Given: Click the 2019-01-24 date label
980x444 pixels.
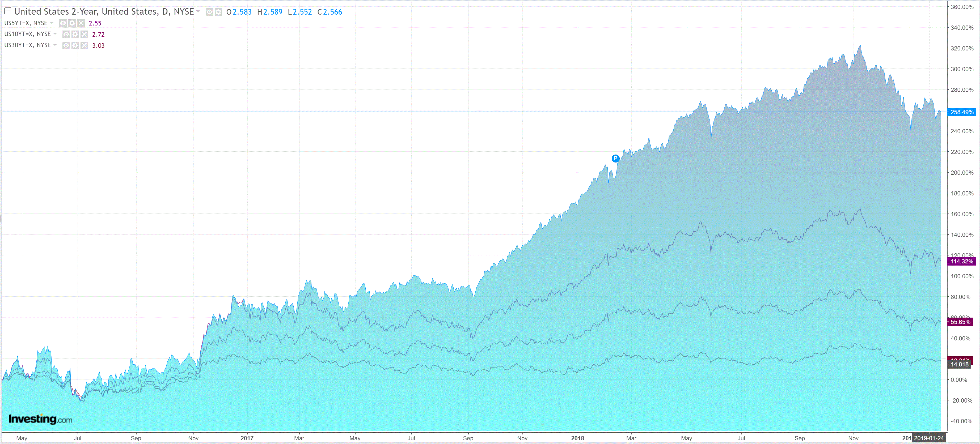Looking at the screenshot, I should coord(929,438).
